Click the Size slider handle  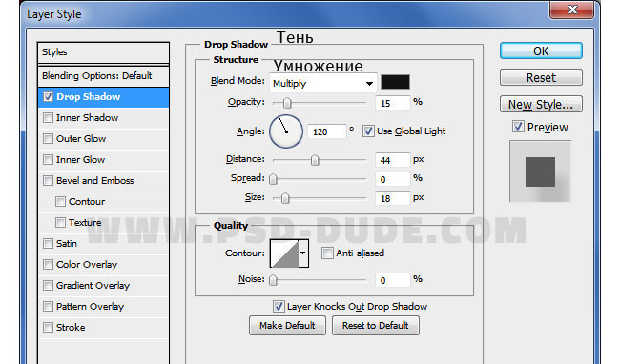[285, 198]
